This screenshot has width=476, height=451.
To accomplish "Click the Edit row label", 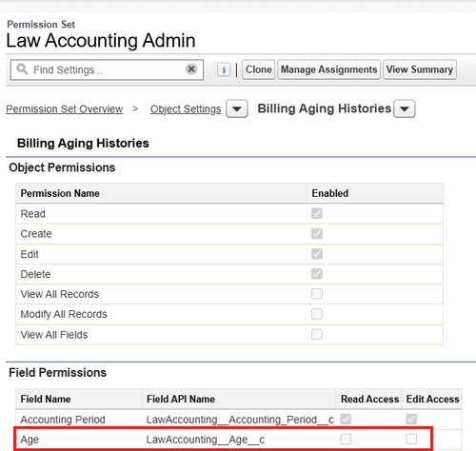I will [x=30, y=254].
